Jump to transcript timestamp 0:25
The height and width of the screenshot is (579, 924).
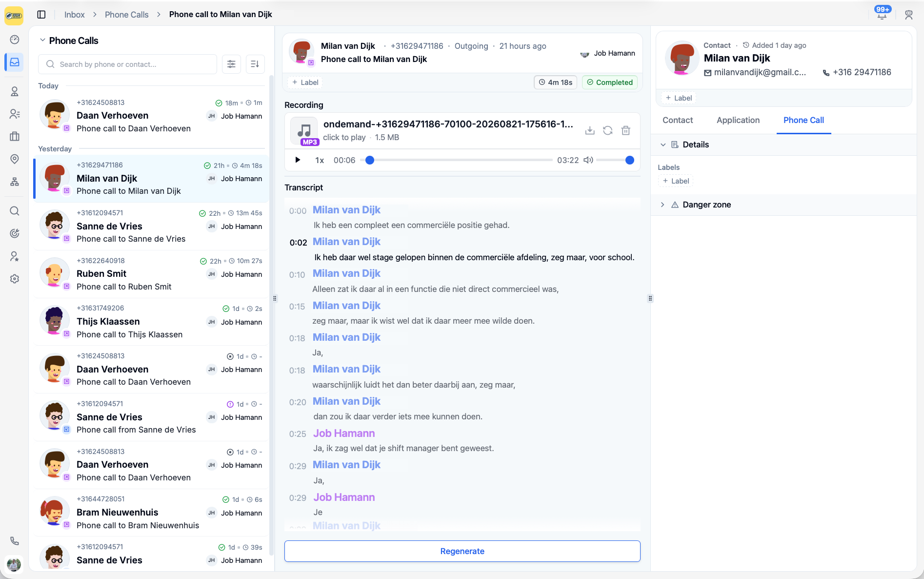pos(298,434)
